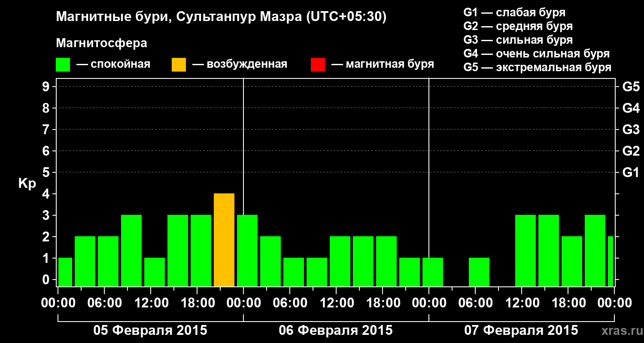Click the 'G1 — слабая буря' legend line
The width and height of the screenshot is (644, 343).
pyautogui.click(x=514, y=12)
